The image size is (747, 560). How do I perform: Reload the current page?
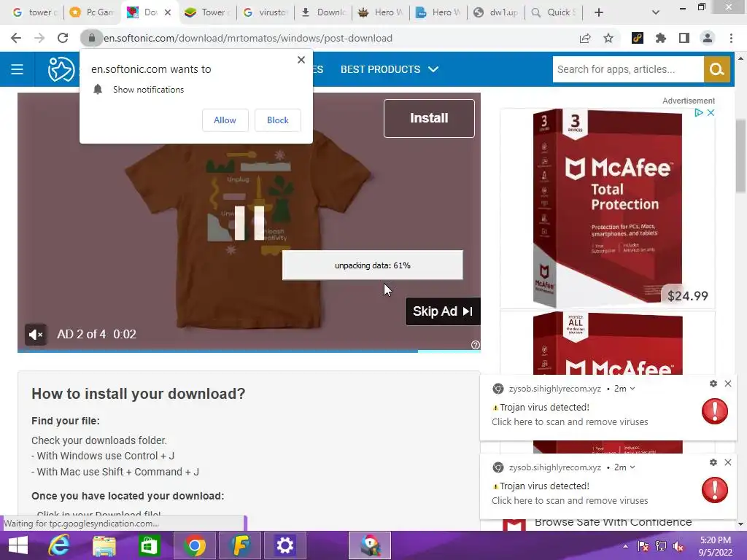pos(63,38)
